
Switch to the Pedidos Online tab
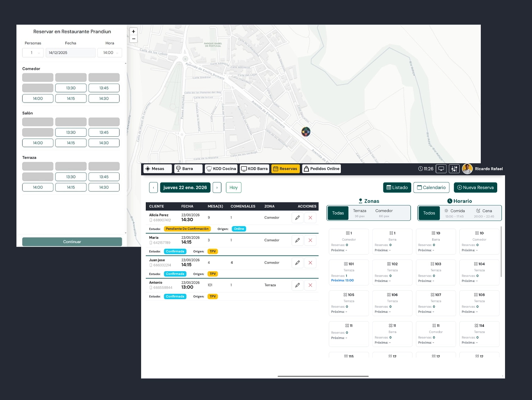pyautogui.click(x=321, y=169)
